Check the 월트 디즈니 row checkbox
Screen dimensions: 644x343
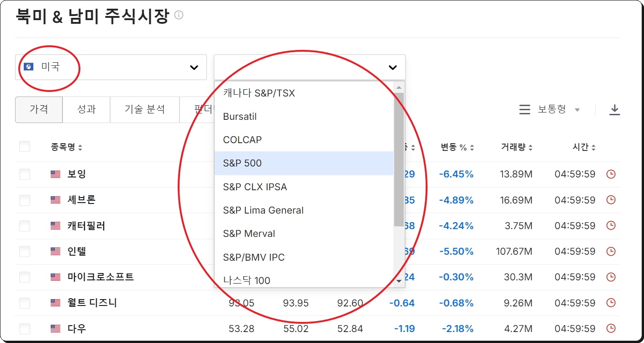coord(25,303)
